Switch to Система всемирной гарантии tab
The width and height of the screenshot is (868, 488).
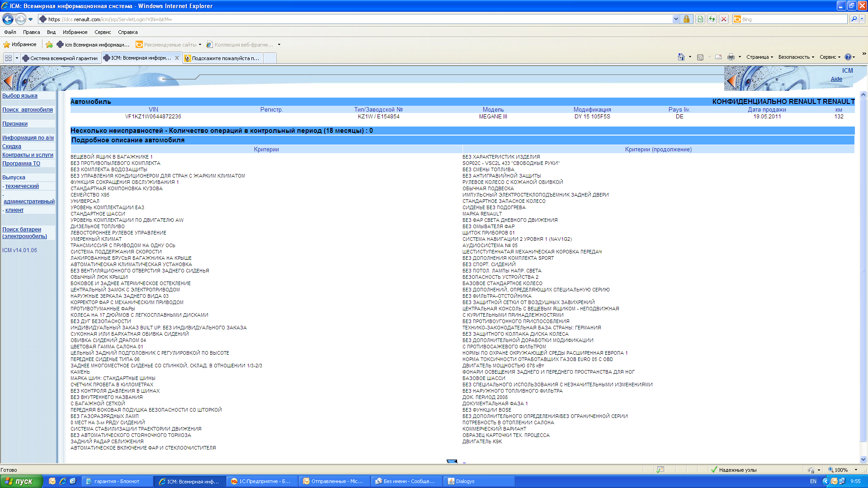click(x=60, y=58)
